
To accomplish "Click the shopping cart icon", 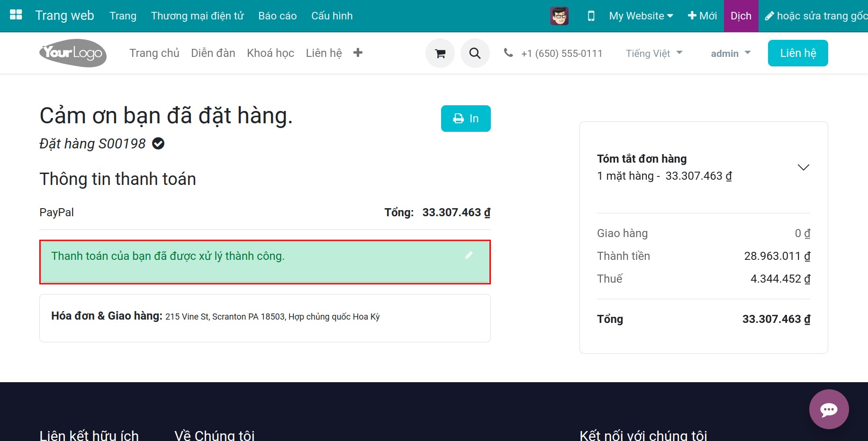I will pos(440,53).
